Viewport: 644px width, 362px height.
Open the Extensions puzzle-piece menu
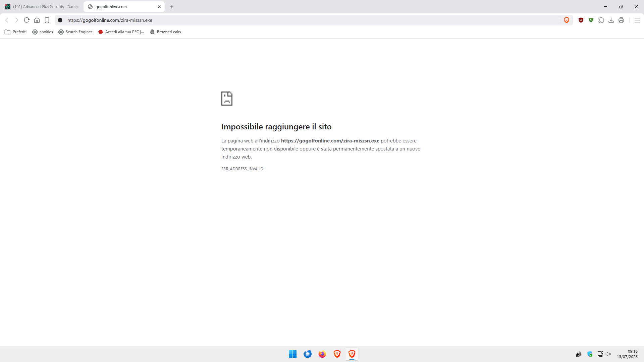(x=601, y=20)
